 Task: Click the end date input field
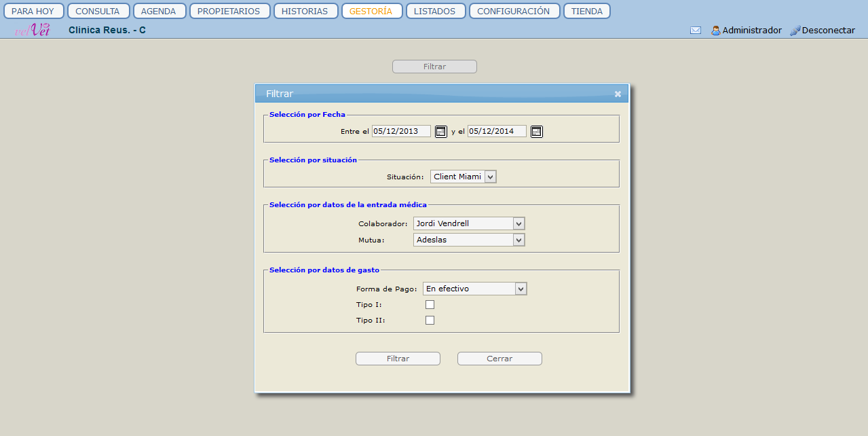pyautogui.click(x=497, y=132)
